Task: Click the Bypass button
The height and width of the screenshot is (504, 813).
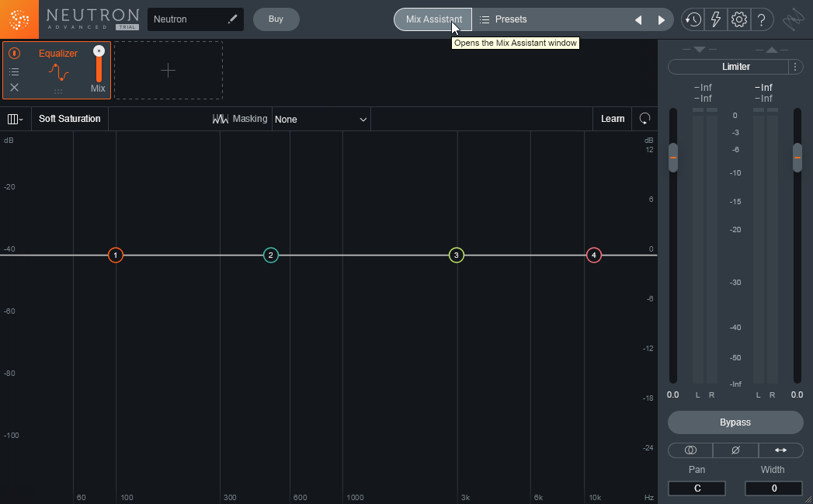Action: tap(735, 422)
